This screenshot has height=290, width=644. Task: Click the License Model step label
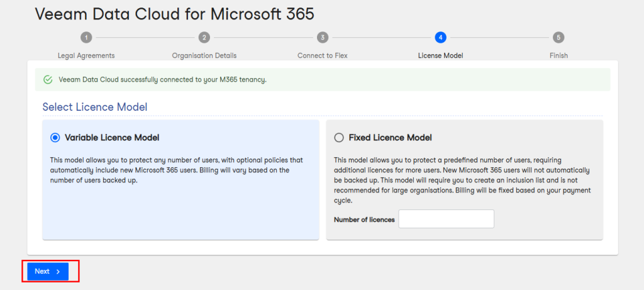point(440,55)
